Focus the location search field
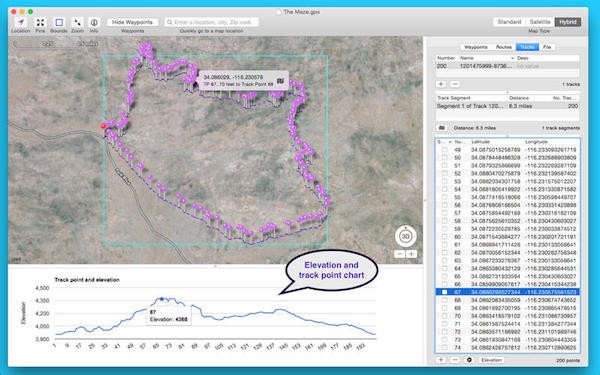 click(212, 22)
